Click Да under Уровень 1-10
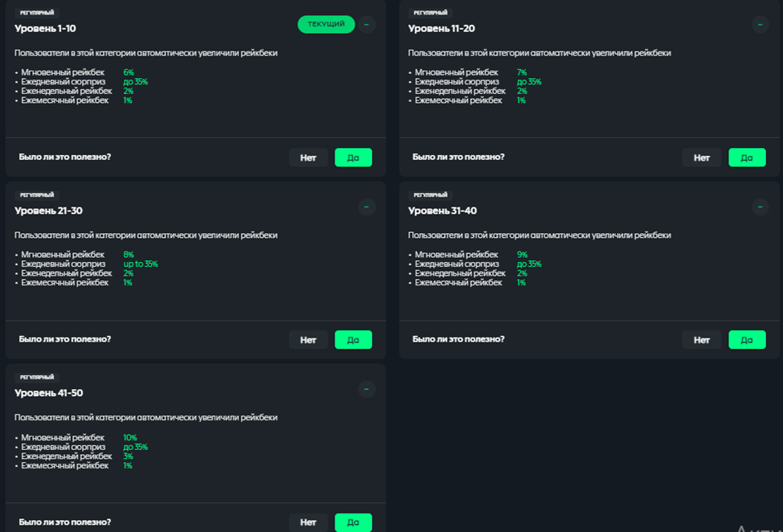This screenshot has height=532, width=783. coord(353,158)
